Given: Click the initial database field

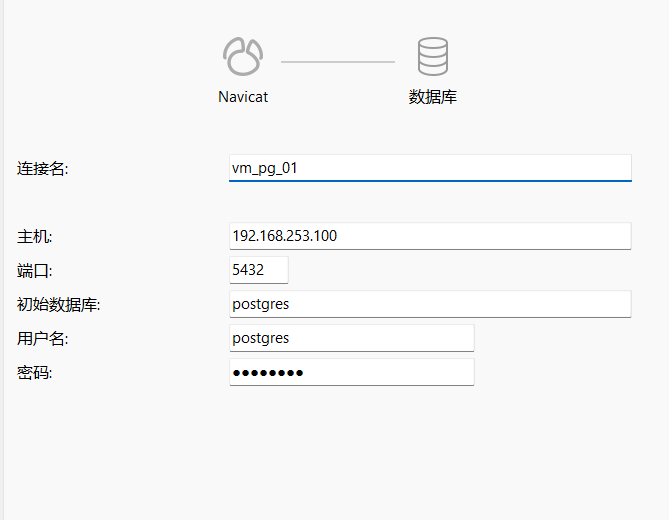Looking at the screenshot, I should 430,304.
